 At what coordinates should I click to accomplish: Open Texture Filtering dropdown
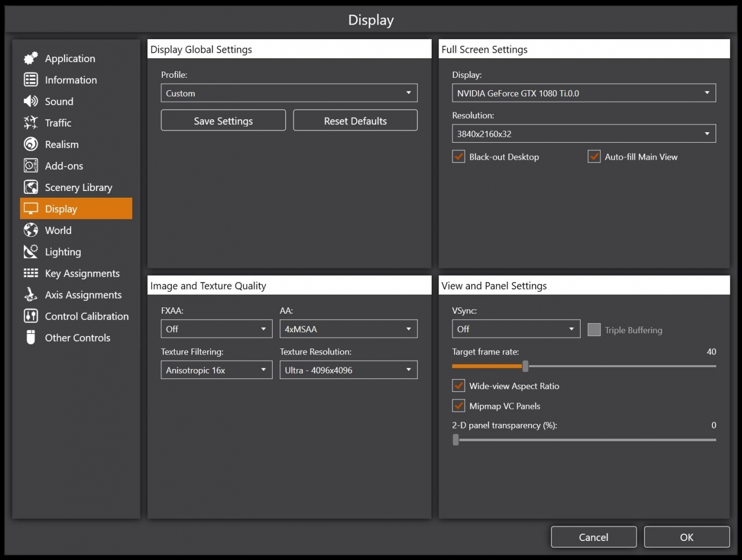216,370
